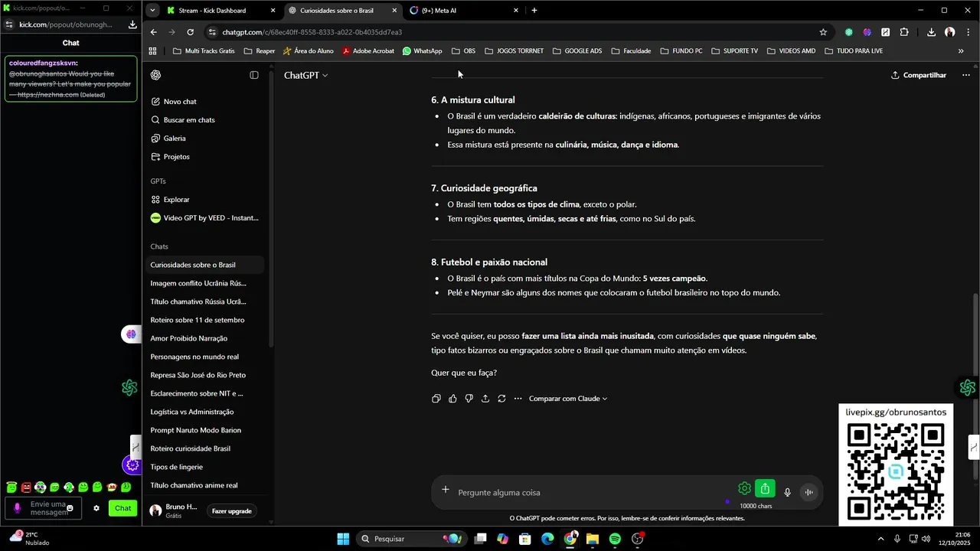Open the Windows Start menu

[x=343, y=539]
